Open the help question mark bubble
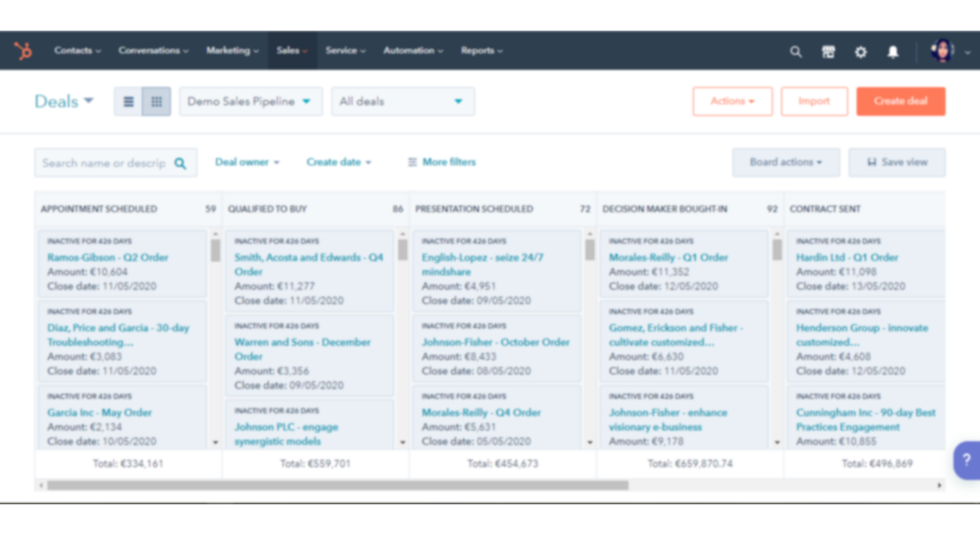This screenshot has height=551, width=980. 966,460
